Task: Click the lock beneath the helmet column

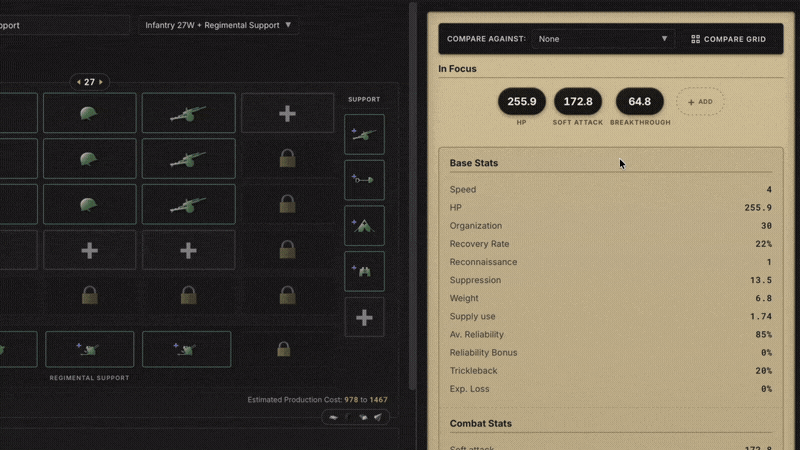Action: tap(89, 295)
